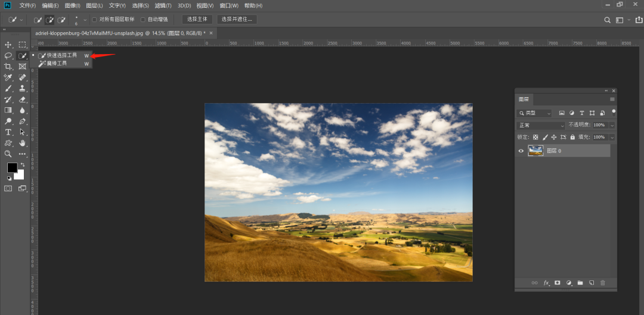Enable 自动增强 checkbox
The height and width of the screenshot is (315, 644).
143,20
